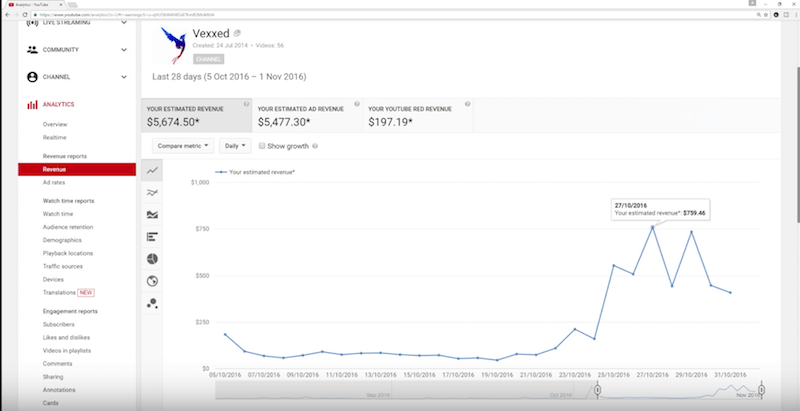Select Your YouTube Red Revenue tab
The height and width of the screenshot is (411, 800).
click(418, 116)
